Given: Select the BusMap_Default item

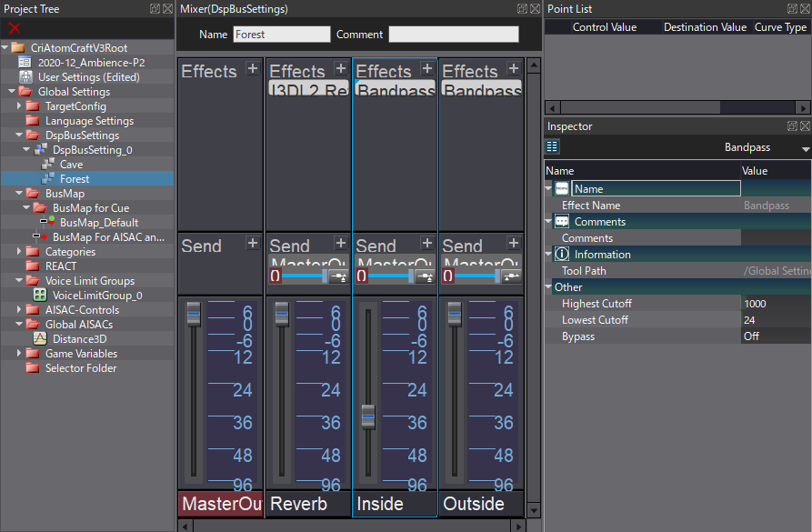Looking at the screenshot, I should [x=99, y=222].
